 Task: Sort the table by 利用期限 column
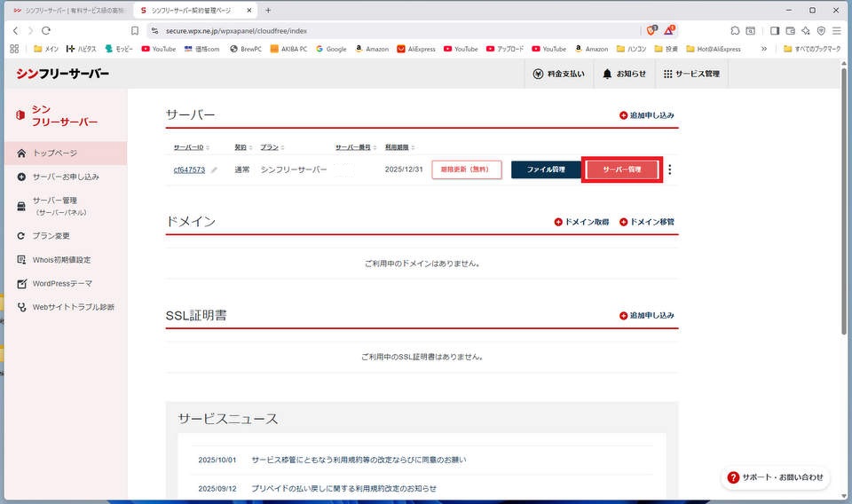tap(398, 146)
